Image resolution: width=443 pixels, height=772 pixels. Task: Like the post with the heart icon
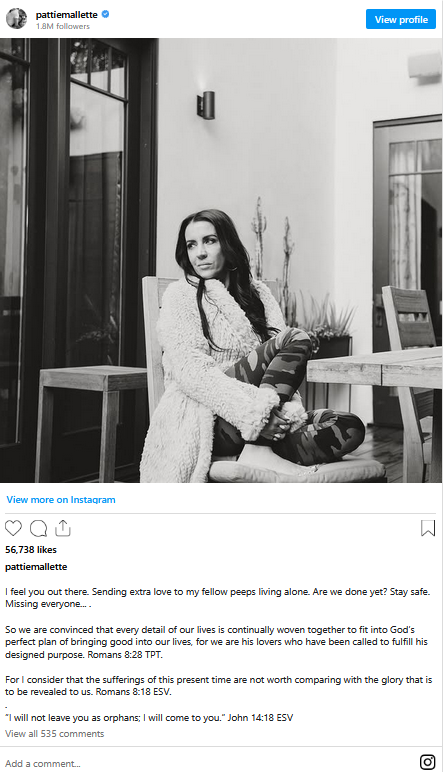13,528
